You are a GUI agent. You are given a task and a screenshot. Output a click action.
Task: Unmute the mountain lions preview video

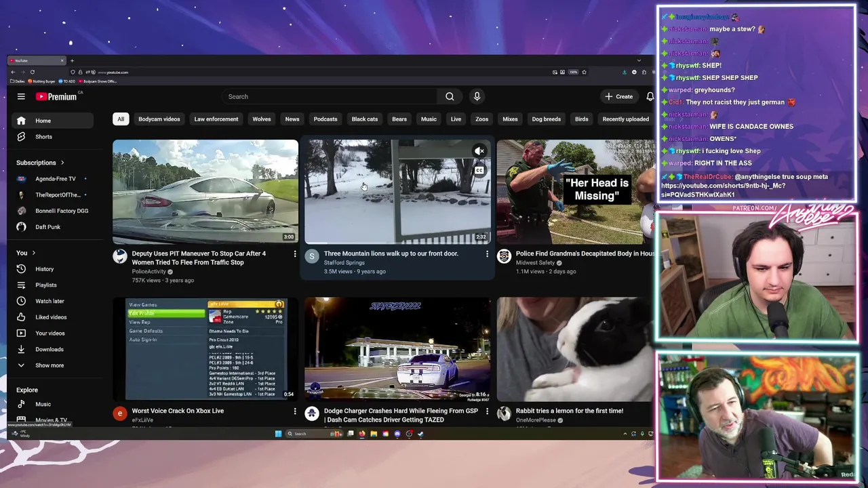[479, 151]
